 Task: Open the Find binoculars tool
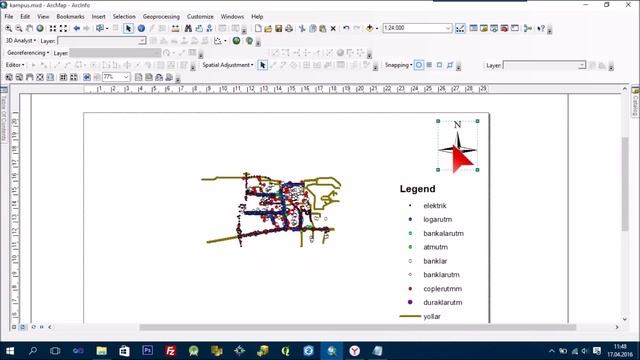(x=188, y=29)
